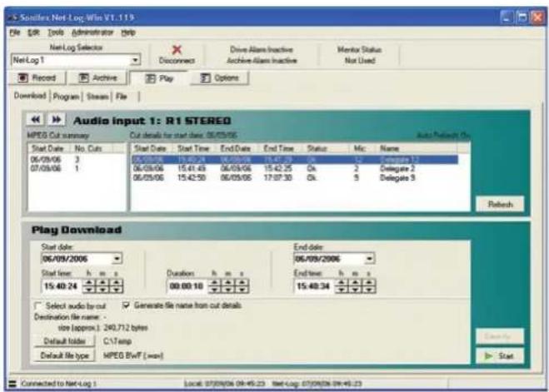Switch to the Play tab
Screen dimensions: 549x392
tap(159, 78)
